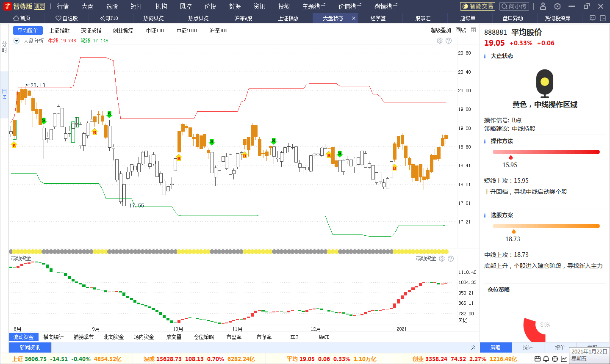The width and height of the screenshot is (610, 364).
Task: Open the line chart icon in status bar
Action: [564, 359]
